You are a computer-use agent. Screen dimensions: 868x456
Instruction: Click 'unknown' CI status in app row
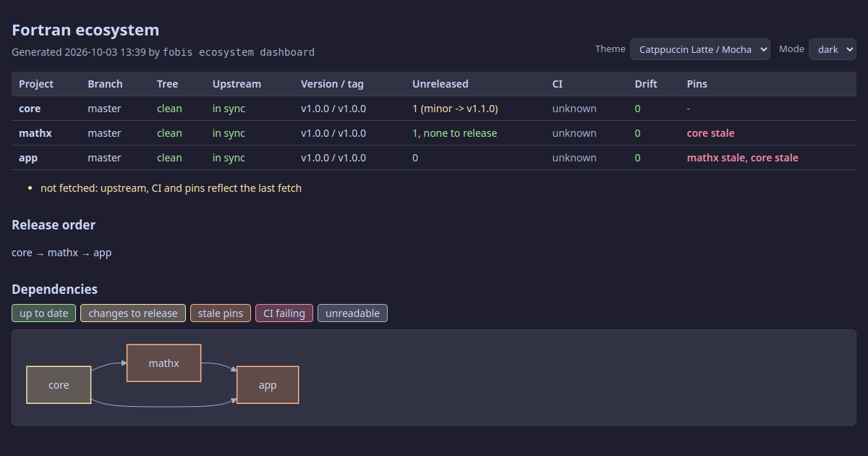[x=574, y=158]
